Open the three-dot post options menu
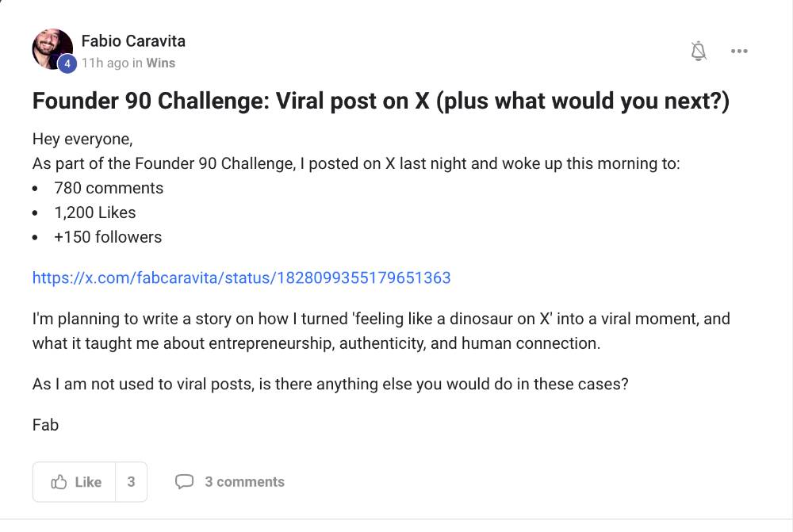This screenshot has width=793, height=532. [x=739, y=52]
